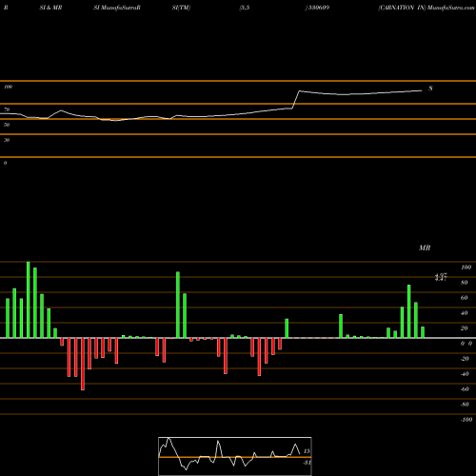Click the 'S' label at RSI line end

click(430, 89)
